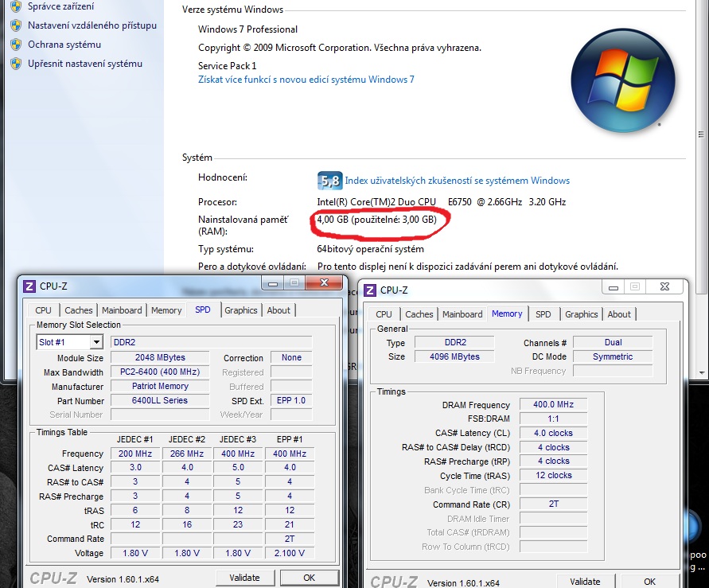The image size is (709, 588).
Task: Open Nastavení vzdáleného přístupu link
Action: pyautogui.click(x=92, y=25)
